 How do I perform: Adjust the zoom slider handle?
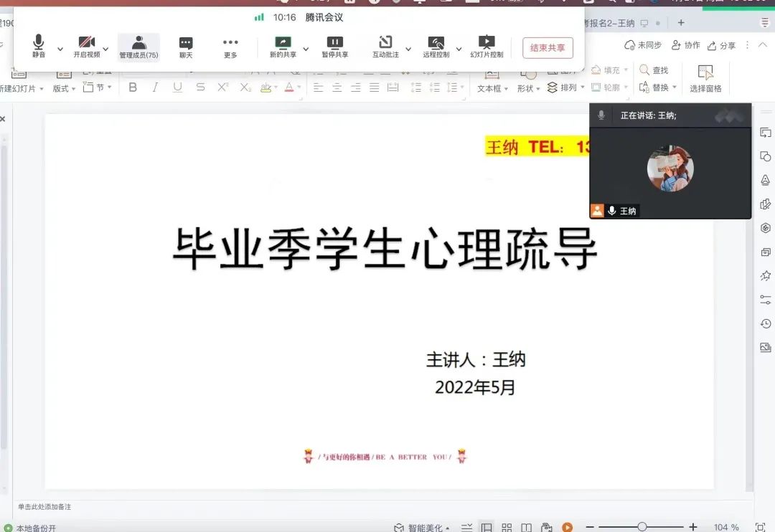click(642, 527)
